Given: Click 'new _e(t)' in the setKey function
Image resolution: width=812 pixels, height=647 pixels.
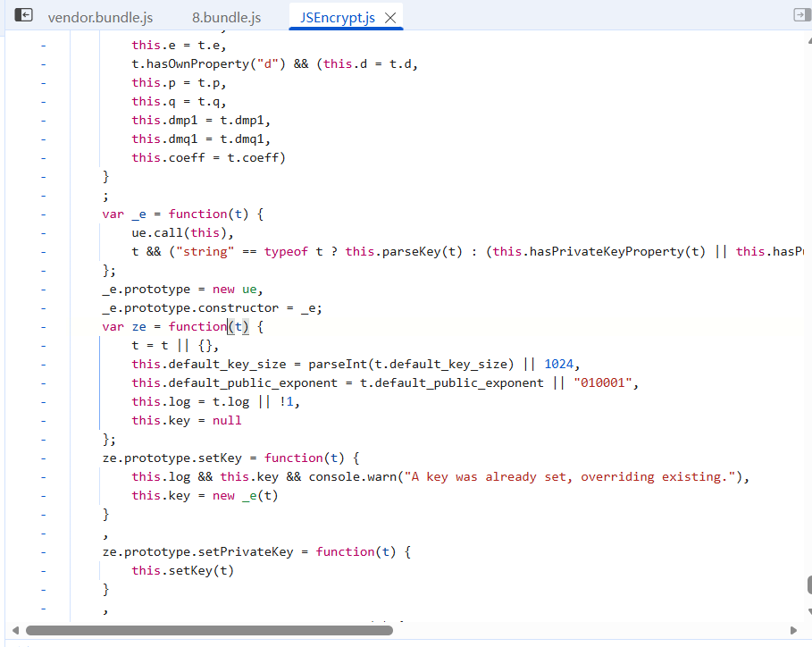Looking at the screenshot, I should click(246, 496).
